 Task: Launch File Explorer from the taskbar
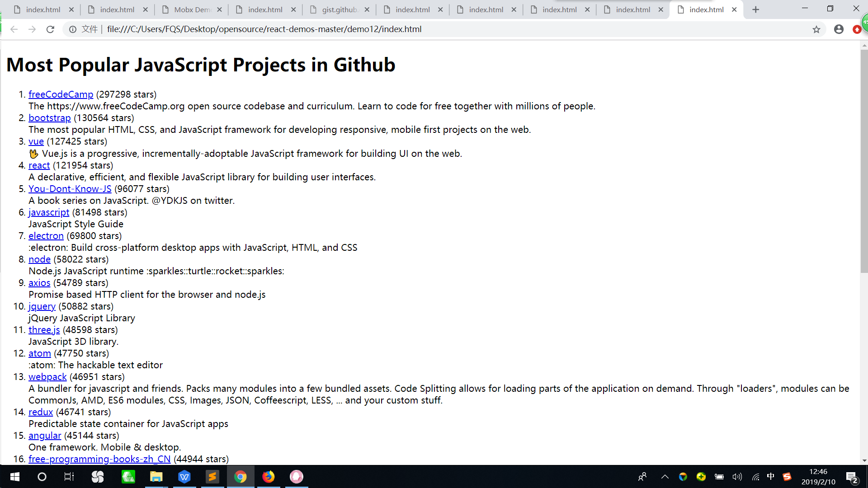coord(156,477)
